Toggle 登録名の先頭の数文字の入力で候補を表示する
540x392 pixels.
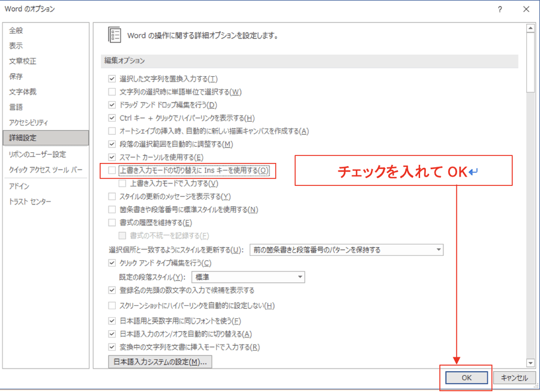pyautogui.click(x=112, y=290)
